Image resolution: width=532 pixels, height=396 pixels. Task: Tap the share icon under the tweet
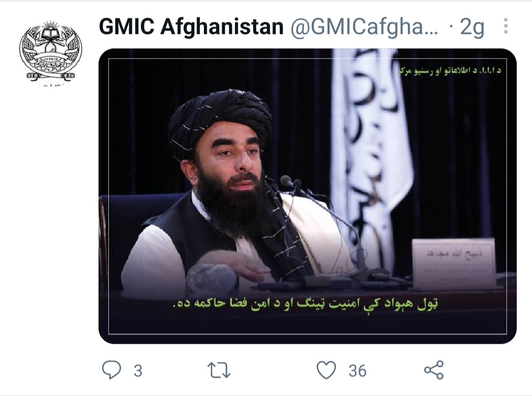pyautogui.click(x=433, y=370)
